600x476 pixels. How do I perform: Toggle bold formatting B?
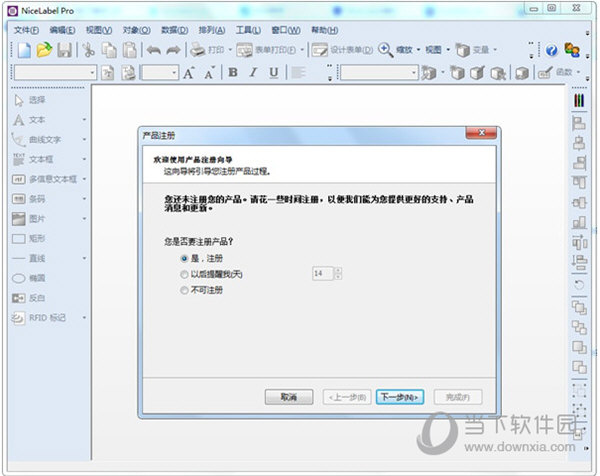[233, 72]
